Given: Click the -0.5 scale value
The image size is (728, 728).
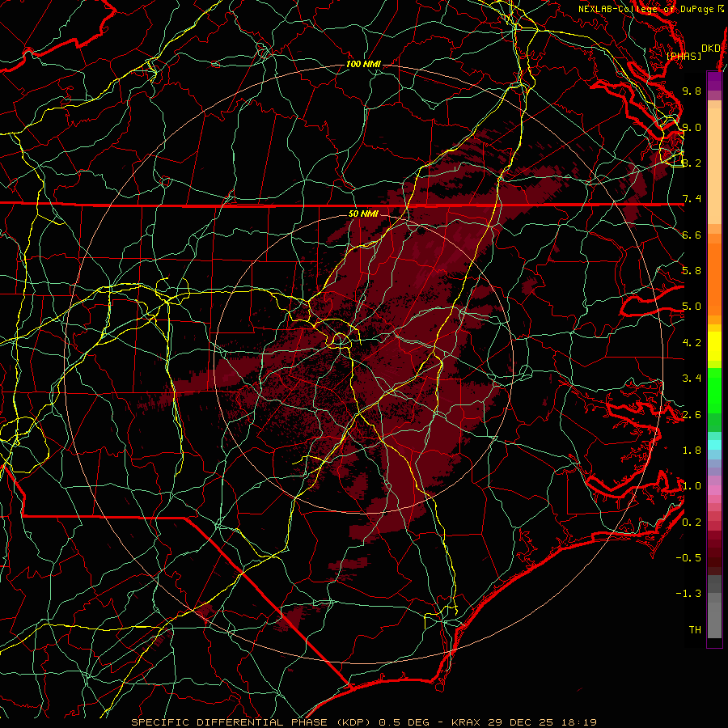Looking at the screenshot, I should [x=688, y=558].
